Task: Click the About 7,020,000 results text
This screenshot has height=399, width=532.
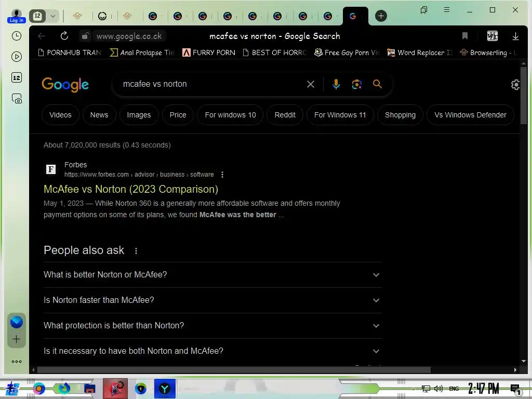Action: [x=107, y=145]
